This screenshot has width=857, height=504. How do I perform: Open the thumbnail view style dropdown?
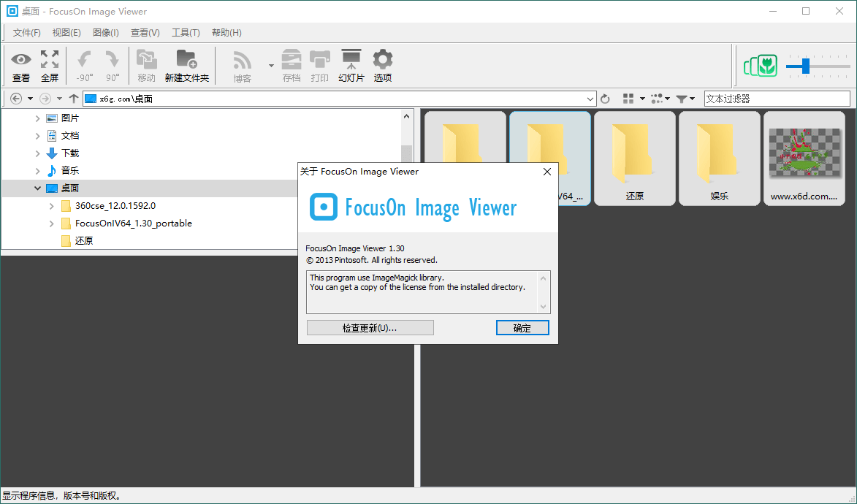tap(641, 98)
